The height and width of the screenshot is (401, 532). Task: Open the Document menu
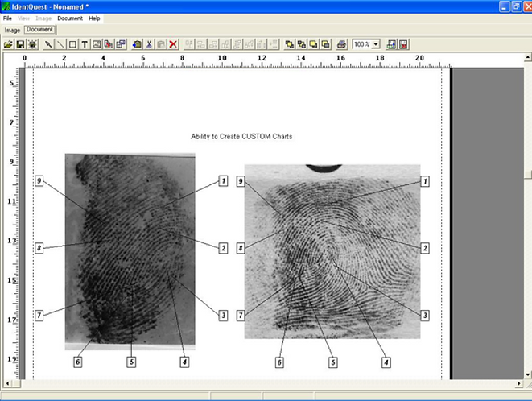click(x=70, y=19)
